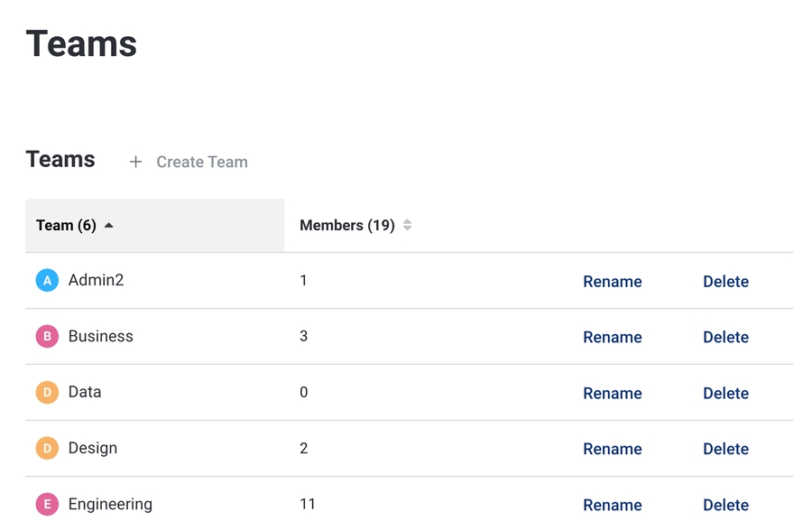Delete the Business team
Viewport: 812px width, 531px height.
point(725,338)
